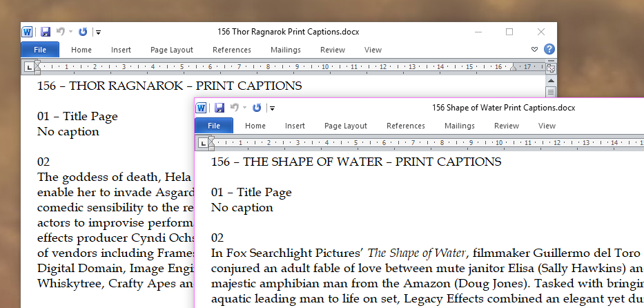This screenshot has height=308, width=644.
Task: Click 'No caption' line in Shape of Water document
Action: [x=242, y=208]
